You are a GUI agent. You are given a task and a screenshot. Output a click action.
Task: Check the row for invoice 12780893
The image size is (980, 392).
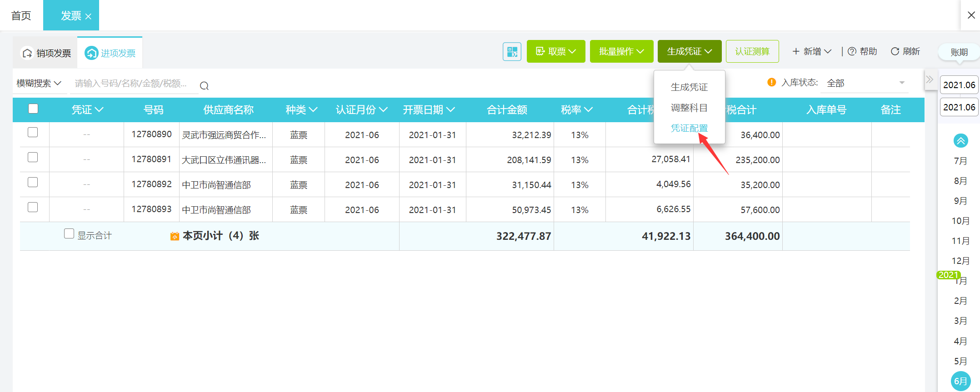[x=33, y=207]
